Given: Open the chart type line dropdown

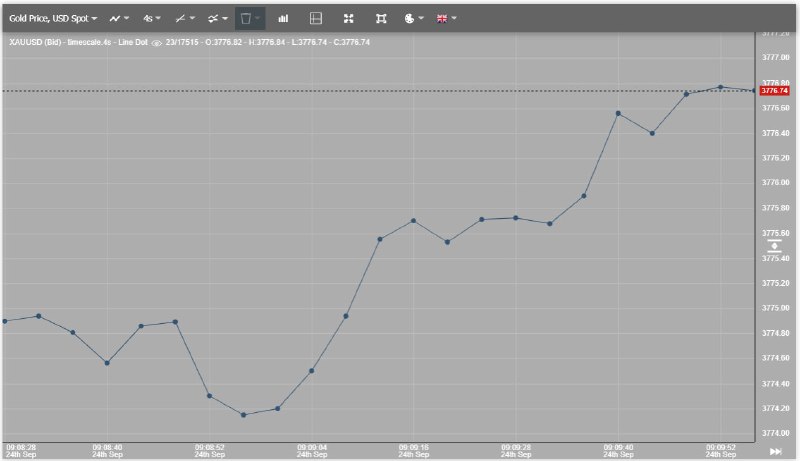Looking at the screenshot, I should click(x=119, y=18).
